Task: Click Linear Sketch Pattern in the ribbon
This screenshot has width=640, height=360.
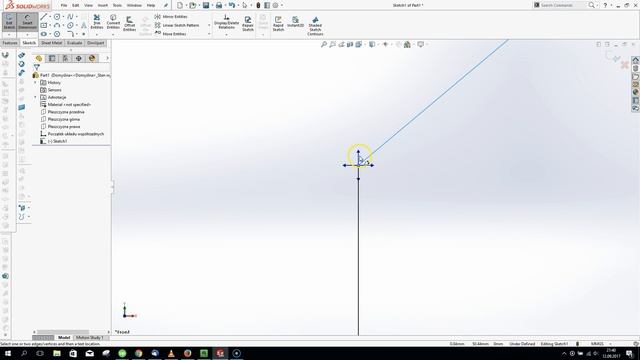Action: pyautogui.click(x=177, y=25)
